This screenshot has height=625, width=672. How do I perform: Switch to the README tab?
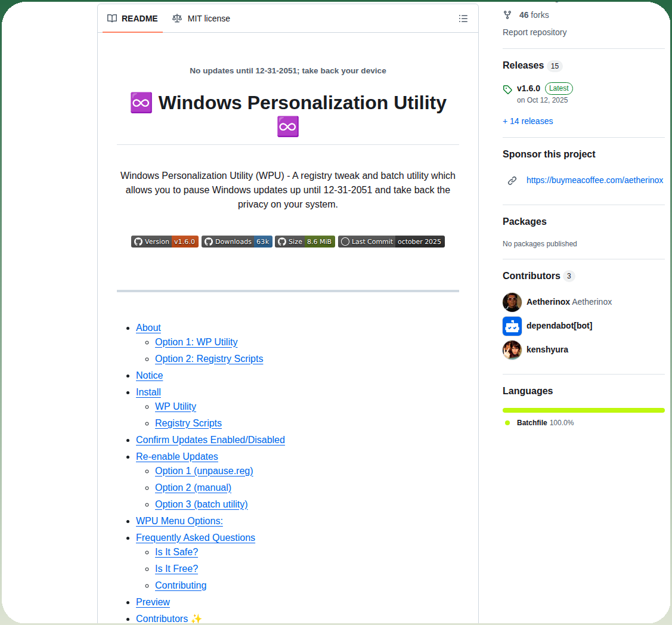coord(132,18)
